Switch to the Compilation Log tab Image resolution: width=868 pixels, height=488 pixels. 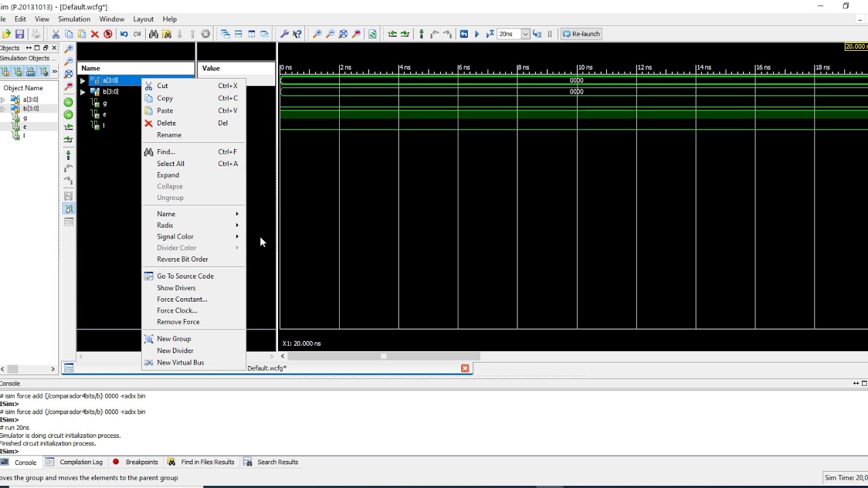point(75,462)
